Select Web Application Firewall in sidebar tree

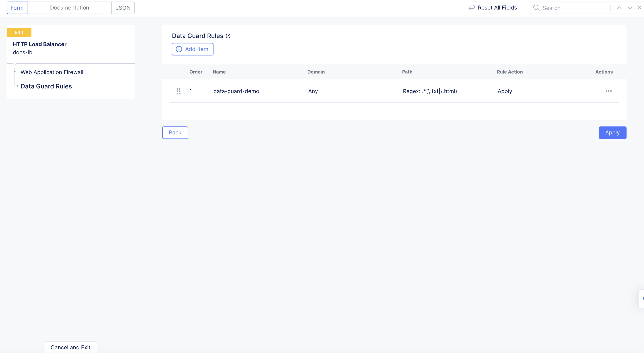(52, 72)
